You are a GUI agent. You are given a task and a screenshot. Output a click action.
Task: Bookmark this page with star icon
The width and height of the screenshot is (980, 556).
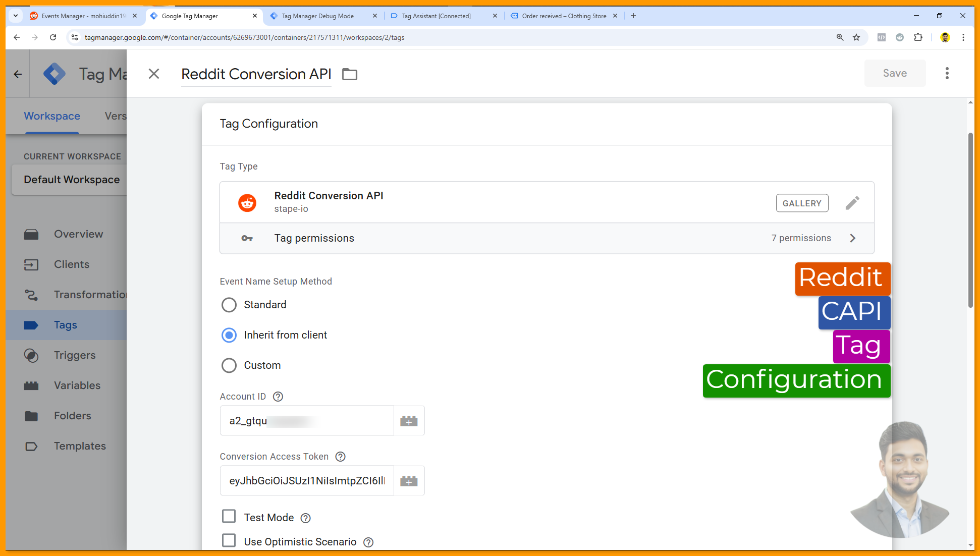(x=856, y=37)
